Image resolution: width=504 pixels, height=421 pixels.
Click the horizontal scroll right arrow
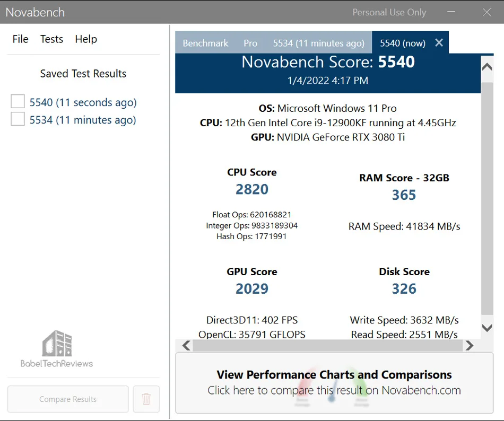470,346
